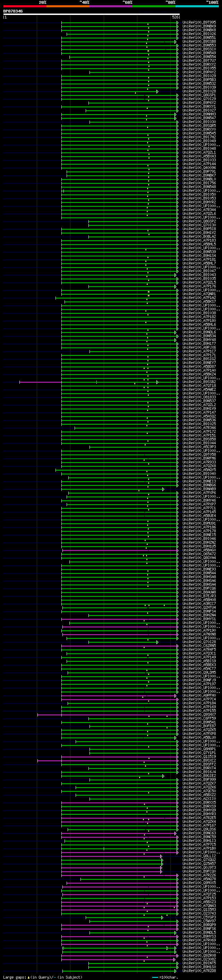Select the UniRef100_B9H1V9 label

[199, 408]
